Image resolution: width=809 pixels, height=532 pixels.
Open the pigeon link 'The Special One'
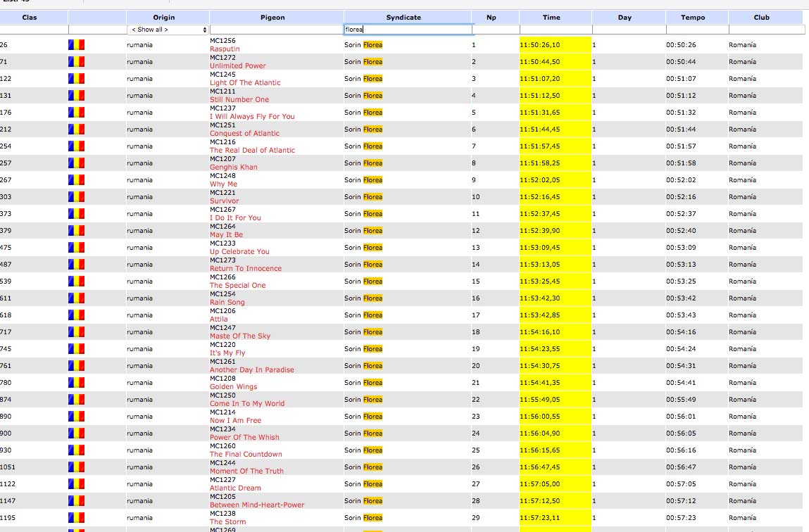(237, 286)
